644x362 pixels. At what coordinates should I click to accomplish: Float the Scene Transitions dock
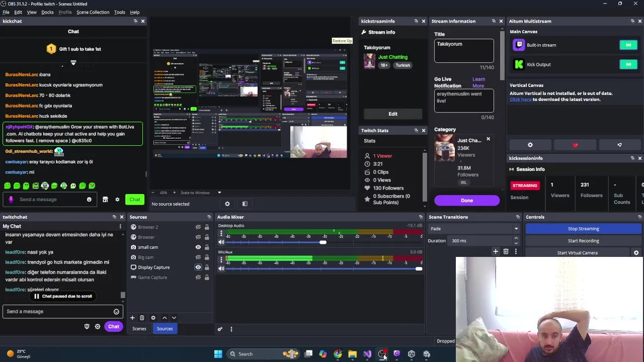coord(518,217)
